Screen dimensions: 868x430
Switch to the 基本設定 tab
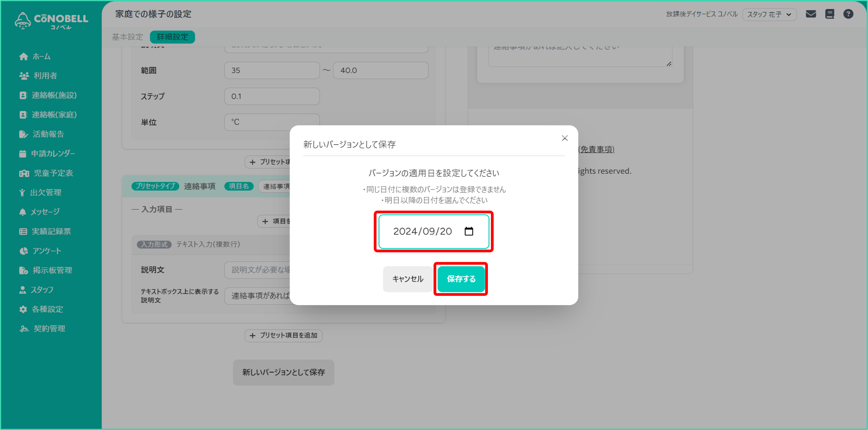127,37
